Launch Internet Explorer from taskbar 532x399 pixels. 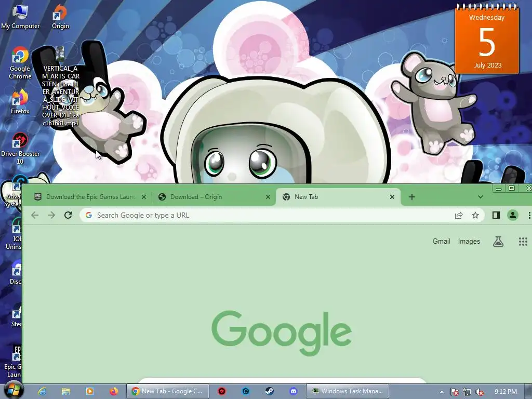pos(42,391)
